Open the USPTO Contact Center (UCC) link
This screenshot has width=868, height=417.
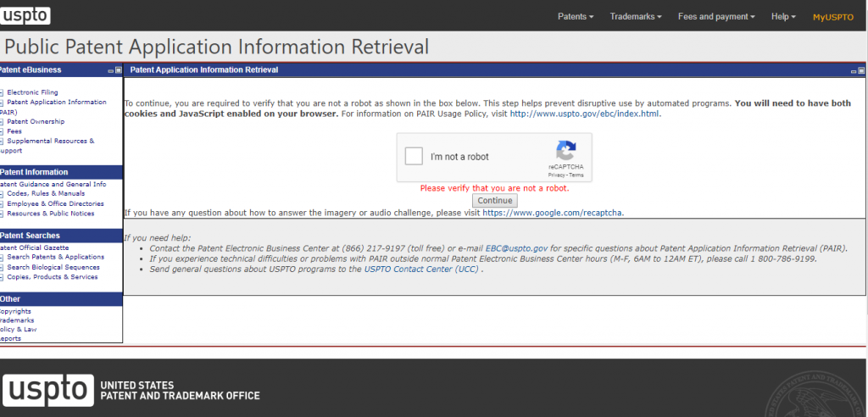point(421,269)
